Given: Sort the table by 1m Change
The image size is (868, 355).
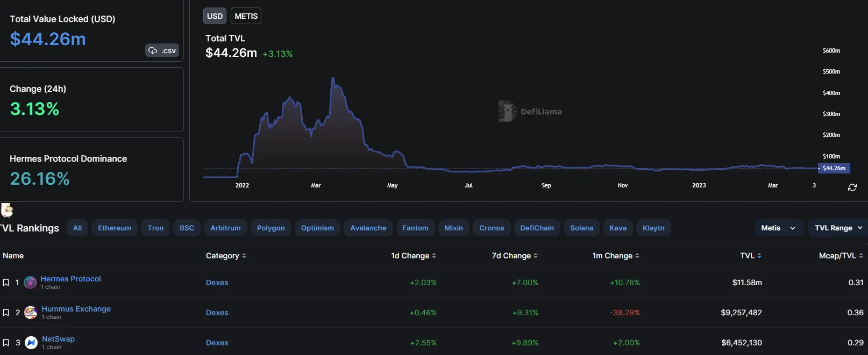Looking at the screenshot, I should coord(616,256).
